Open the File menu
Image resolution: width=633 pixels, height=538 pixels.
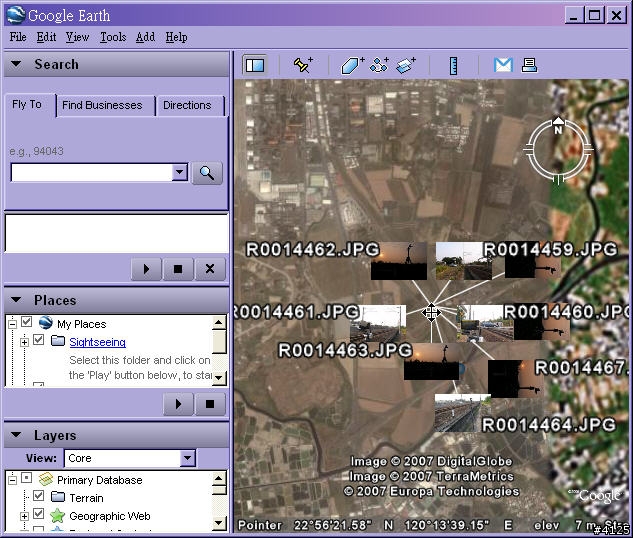pyautogui.click(x=18, y=37)
